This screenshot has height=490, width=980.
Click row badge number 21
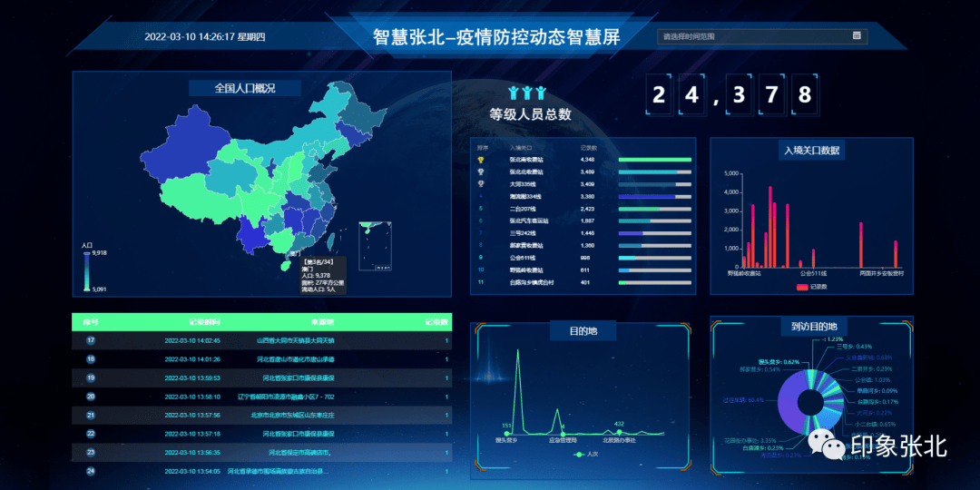(91, 415)
